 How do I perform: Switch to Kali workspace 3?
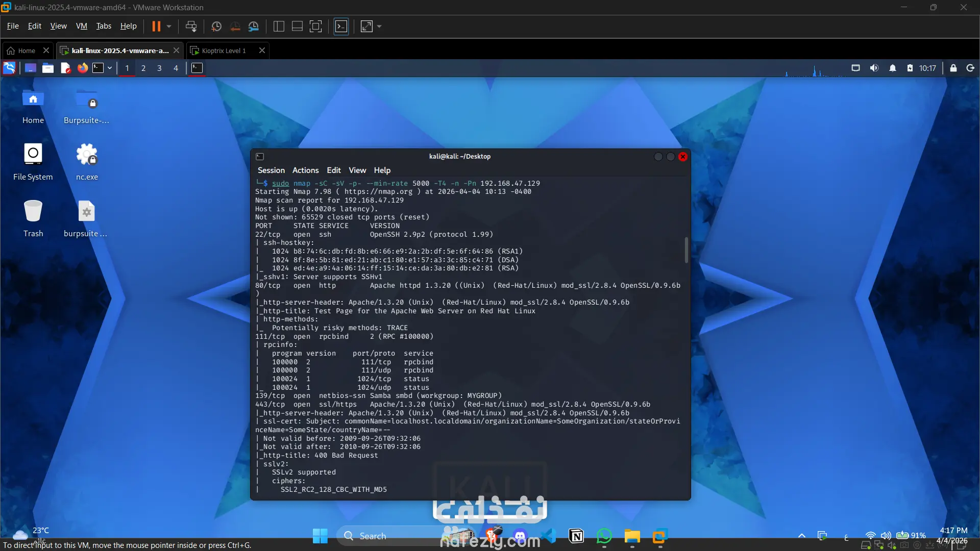click(159, 68)
